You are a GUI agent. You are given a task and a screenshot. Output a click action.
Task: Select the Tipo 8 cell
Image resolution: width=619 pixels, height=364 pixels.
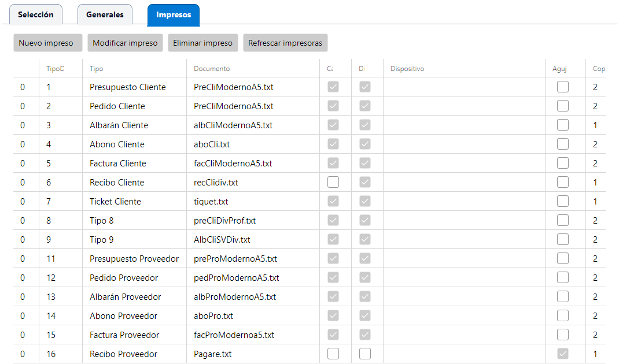(x=134, y=221)
